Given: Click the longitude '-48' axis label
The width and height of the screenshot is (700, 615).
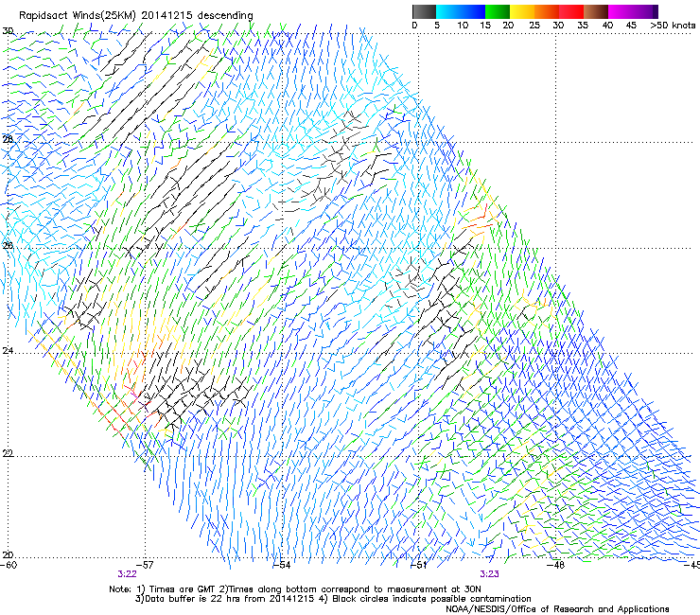Looking at the screenshot, I should pos(555,565).
